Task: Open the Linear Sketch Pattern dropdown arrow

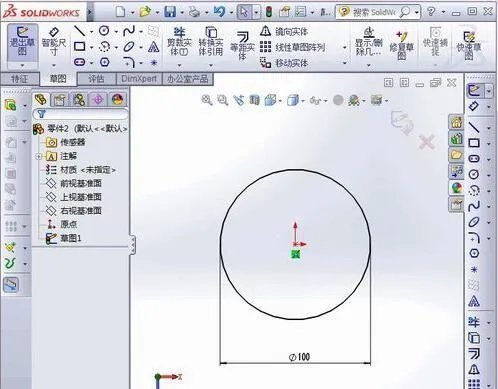Action: tap(345, 47)
